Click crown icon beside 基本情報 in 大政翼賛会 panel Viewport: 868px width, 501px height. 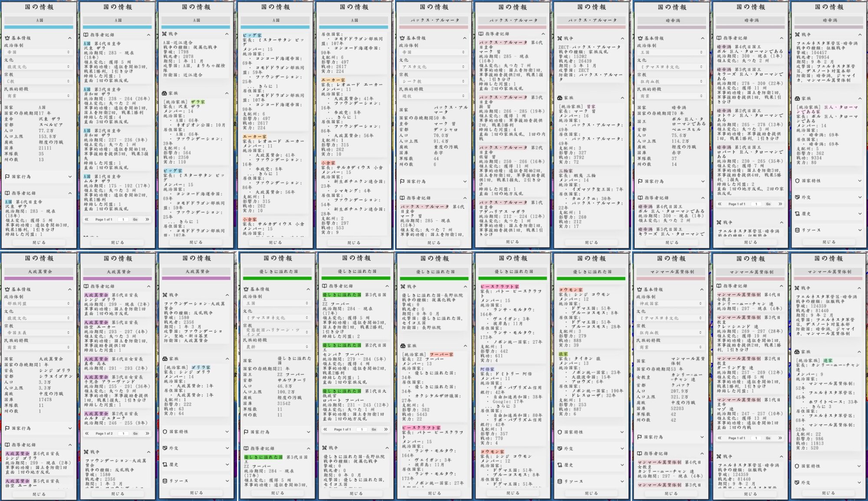tap(7, 289)
